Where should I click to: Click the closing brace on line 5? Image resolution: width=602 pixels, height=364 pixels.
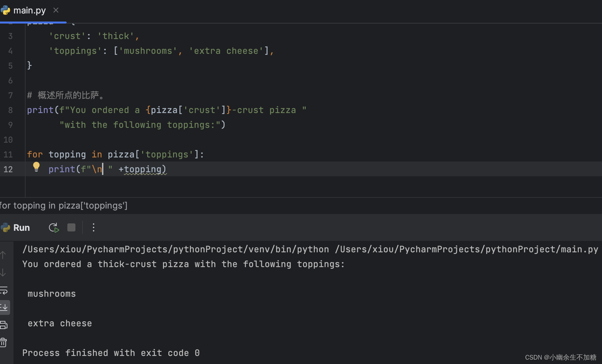click(x=30, y=65)
